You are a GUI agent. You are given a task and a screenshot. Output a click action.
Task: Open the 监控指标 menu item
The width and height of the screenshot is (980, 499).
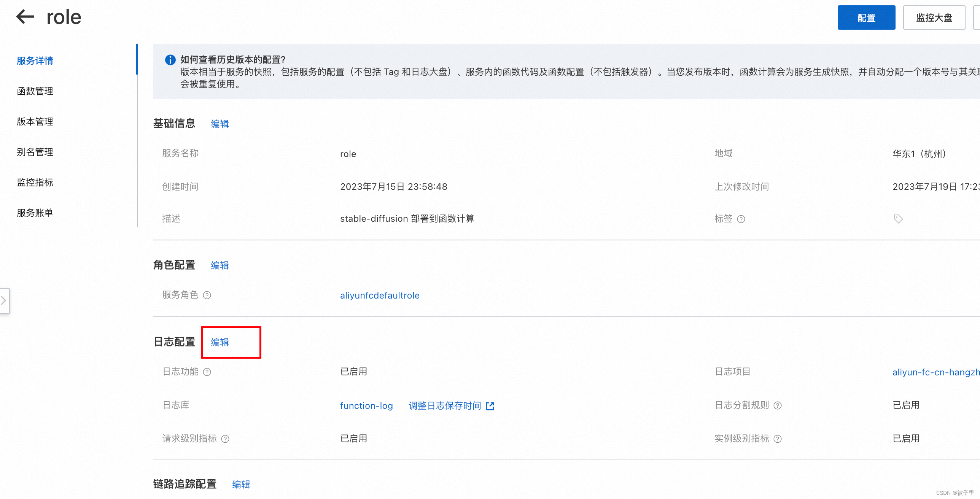(35, 182)
